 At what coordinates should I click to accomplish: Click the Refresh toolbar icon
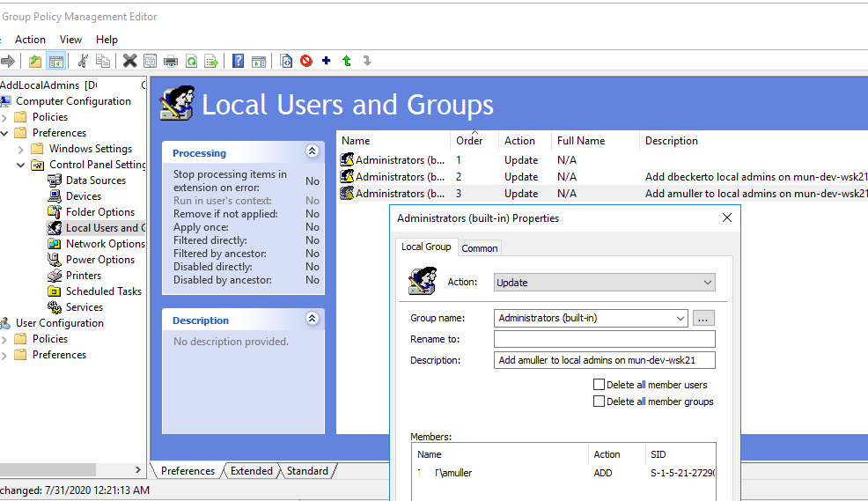tap(191, 61)
